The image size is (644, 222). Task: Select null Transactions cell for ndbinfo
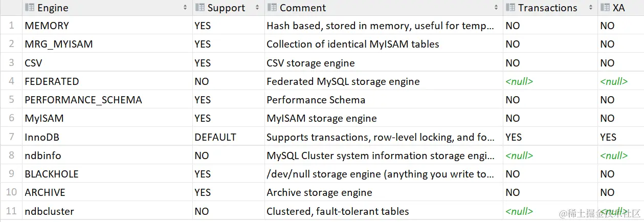click(550, 156)
